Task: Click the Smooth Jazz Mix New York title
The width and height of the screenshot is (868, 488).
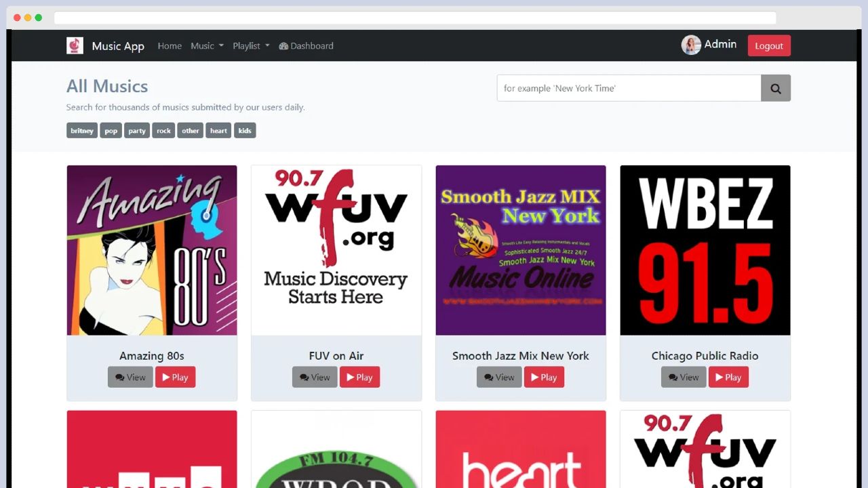Action: coord(521,356)
